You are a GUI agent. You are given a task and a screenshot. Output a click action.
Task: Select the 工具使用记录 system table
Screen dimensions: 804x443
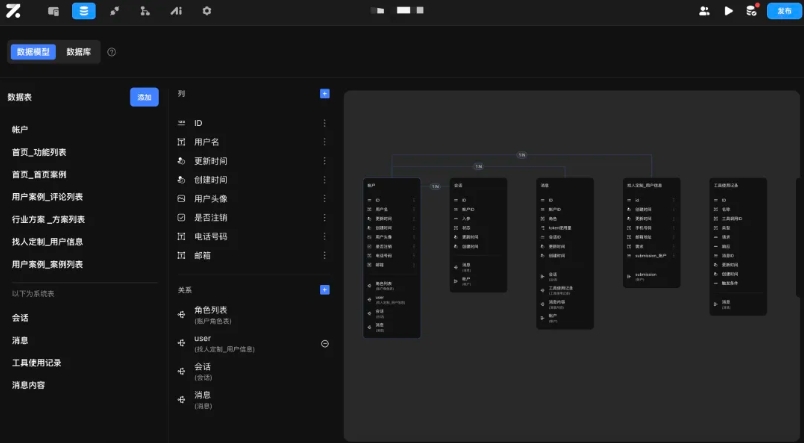pos(36,363)
